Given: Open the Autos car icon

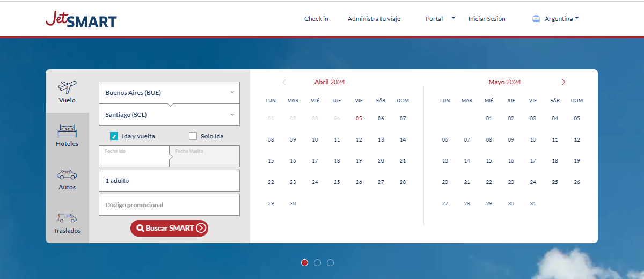Looking at the screenshot, I should pos(67,174).
